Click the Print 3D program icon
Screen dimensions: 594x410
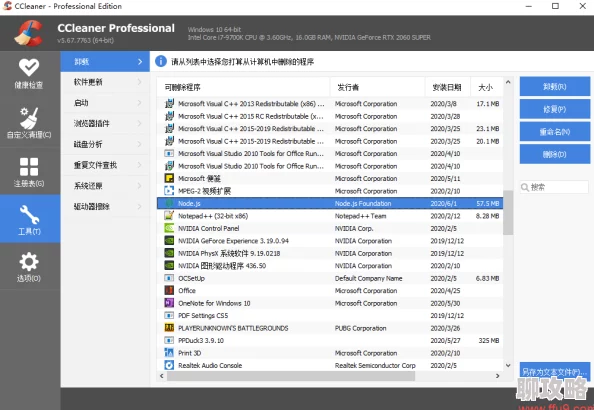pyautogui.click(x=169, y=353)
